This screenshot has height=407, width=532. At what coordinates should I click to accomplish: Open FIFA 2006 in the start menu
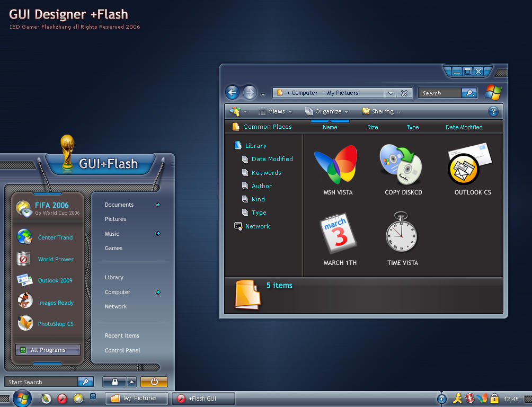48,208
